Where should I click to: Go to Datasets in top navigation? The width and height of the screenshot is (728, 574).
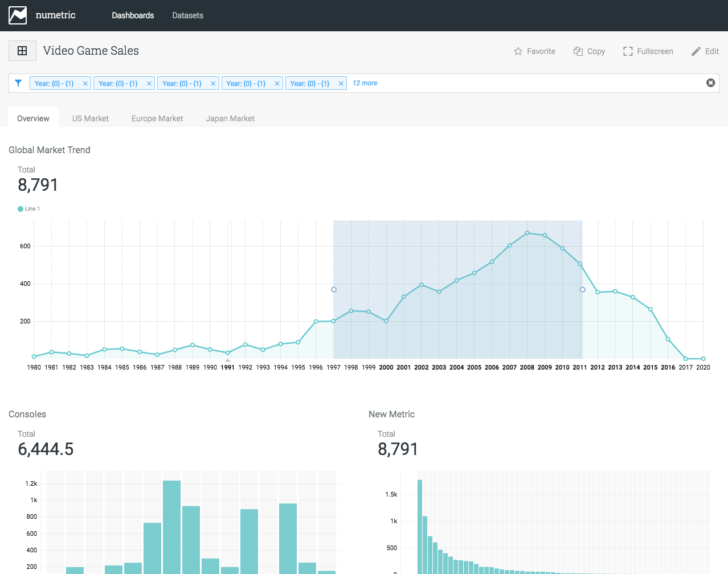(x=188, y=15)
